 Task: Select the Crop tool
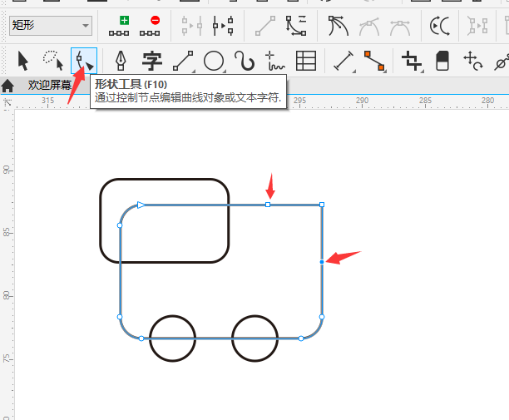coord(412,61)
